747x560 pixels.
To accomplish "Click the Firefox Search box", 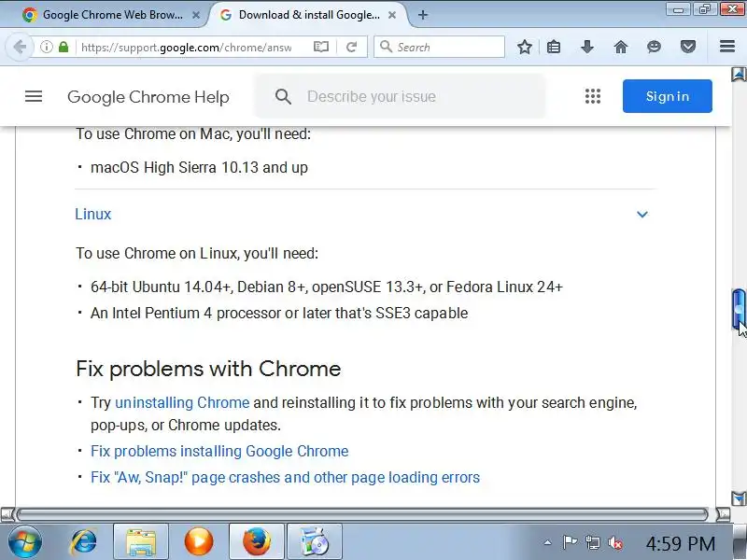I will coord(439,47).
